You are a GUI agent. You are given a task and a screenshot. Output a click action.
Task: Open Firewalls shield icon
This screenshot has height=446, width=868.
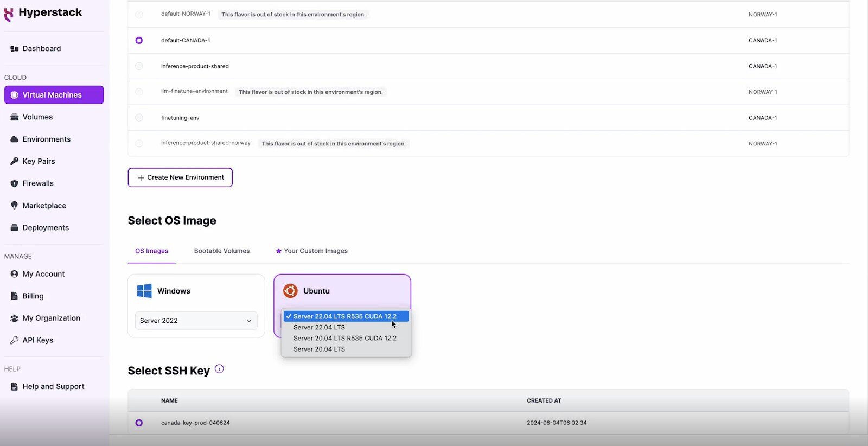[15, 183]
